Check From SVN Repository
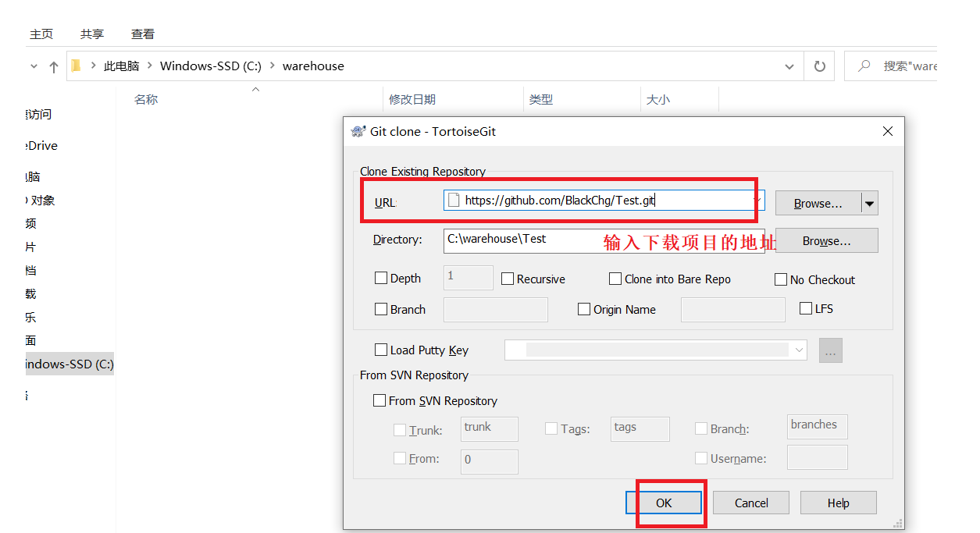The width and height of the screenshot is (980, 533). (x=380, y=400)
